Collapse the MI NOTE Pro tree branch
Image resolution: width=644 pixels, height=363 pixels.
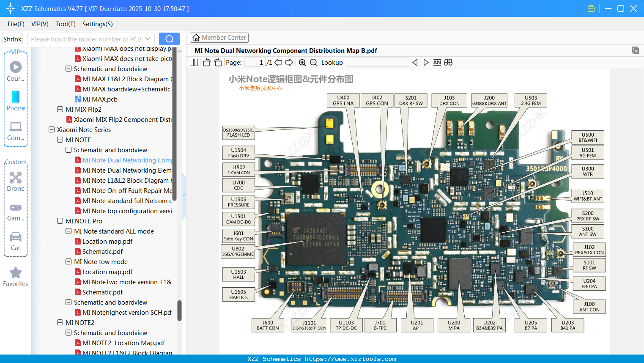coord(60,221)
